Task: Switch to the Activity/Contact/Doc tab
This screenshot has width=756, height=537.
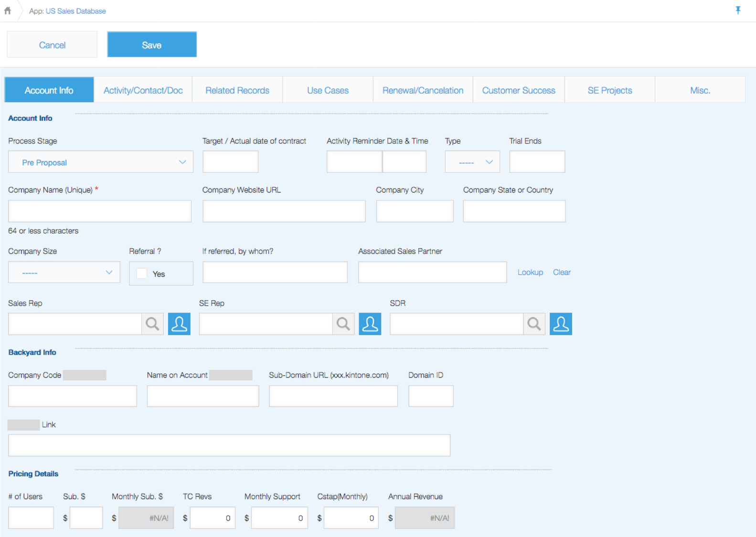Action: pyautogui.click(x=143, y=90)
